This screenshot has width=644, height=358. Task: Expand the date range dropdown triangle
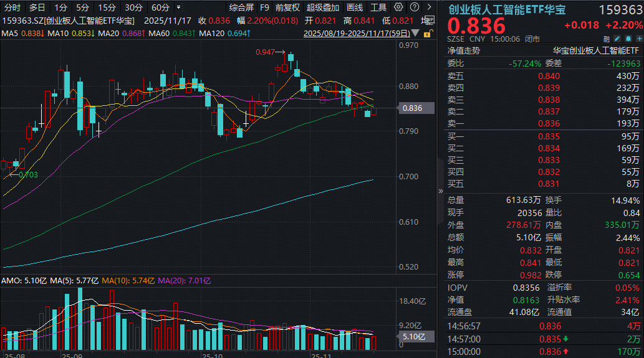coord(416,34)
